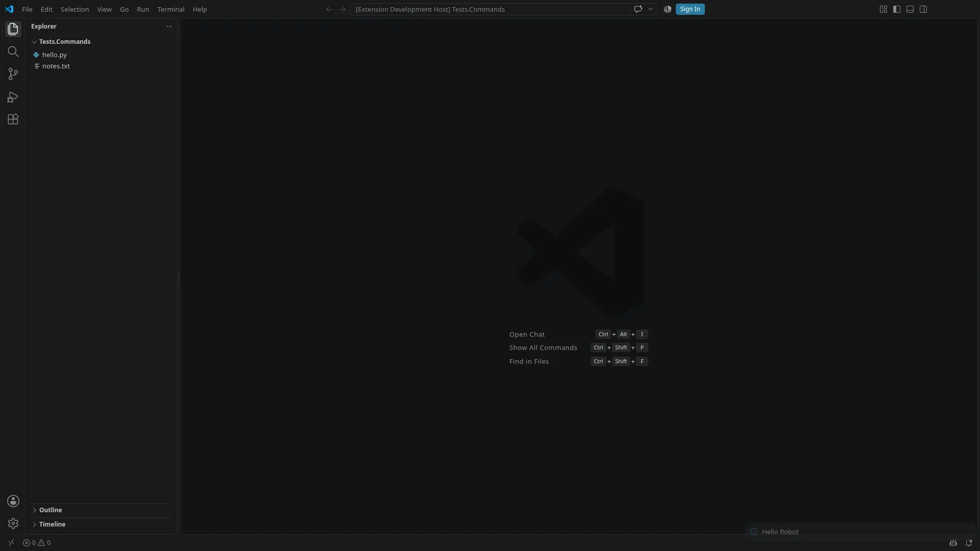
Task: Open the chat icon in title bar
Action: (x=638, y=9)
